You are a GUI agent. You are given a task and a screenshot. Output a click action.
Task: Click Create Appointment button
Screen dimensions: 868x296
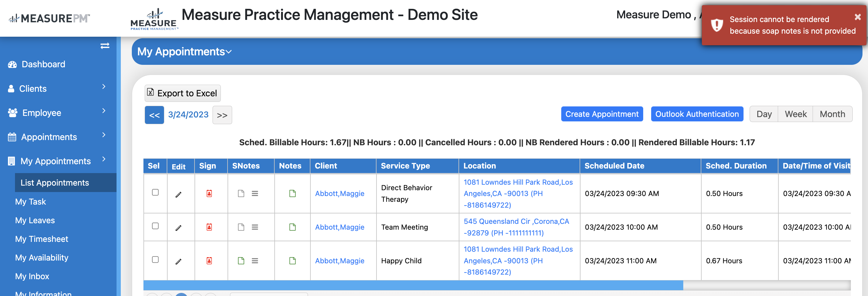coord(602,114)
